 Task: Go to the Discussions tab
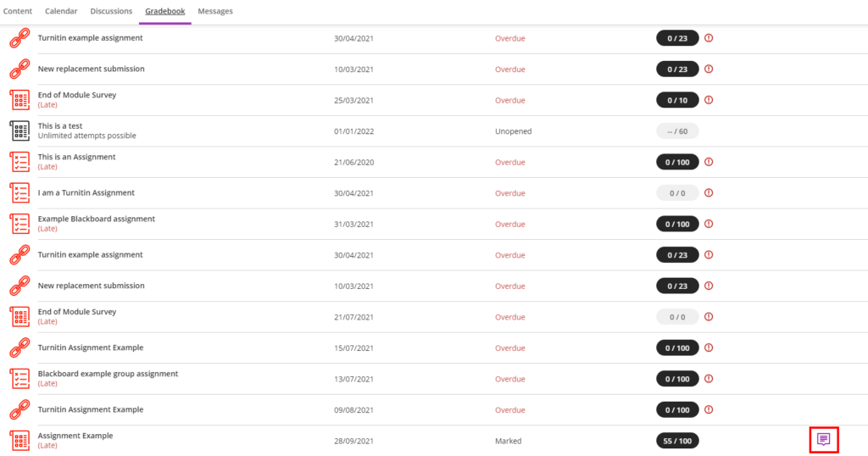coord(111,11)
